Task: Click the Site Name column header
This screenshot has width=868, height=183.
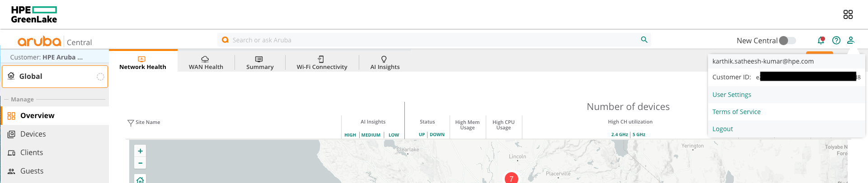Action: point(148,122)
